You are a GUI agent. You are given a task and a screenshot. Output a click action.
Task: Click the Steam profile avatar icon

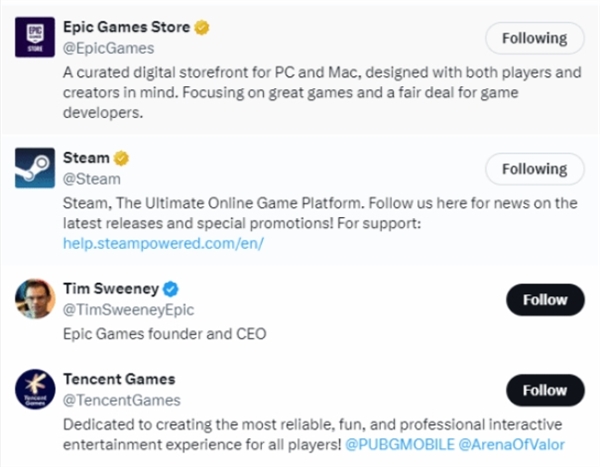click(x=35, y=167)
